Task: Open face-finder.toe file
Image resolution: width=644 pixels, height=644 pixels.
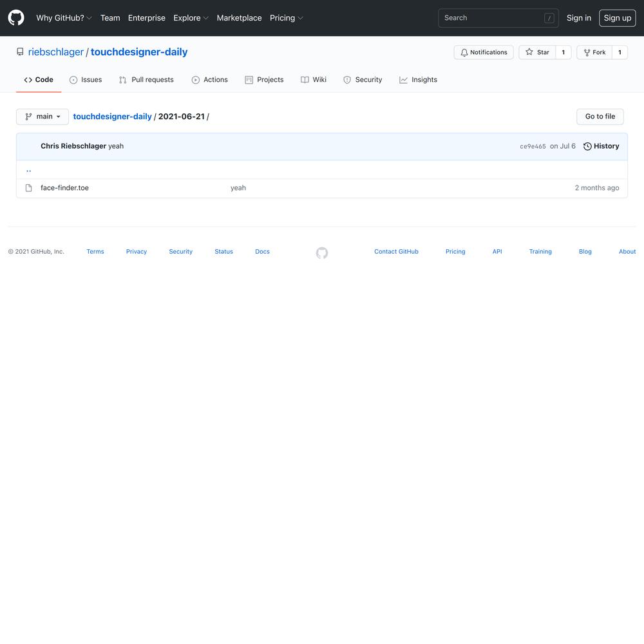Action: pyautogui.click(x=64, y=188)
